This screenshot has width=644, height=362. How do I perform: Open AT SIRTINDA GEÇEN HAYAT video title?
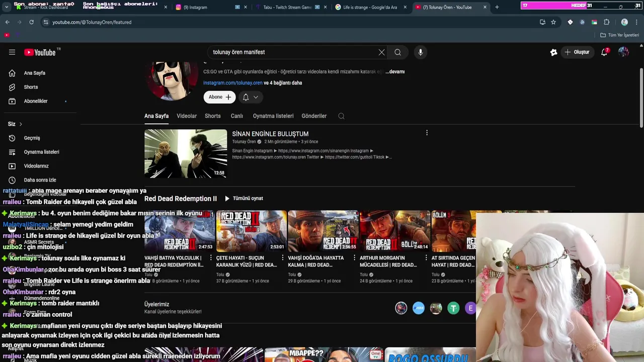[x=453, y=261]
